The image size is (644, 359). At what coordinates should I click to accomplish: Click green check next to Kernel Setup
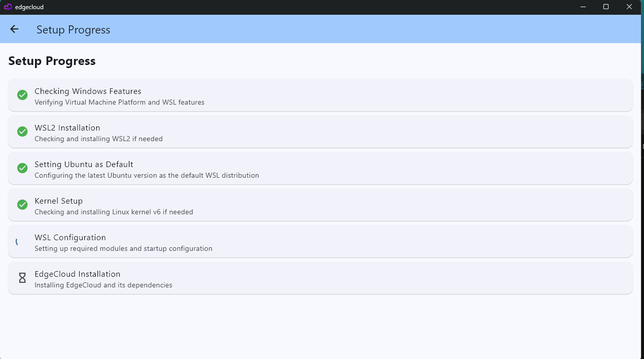[22, 205]
